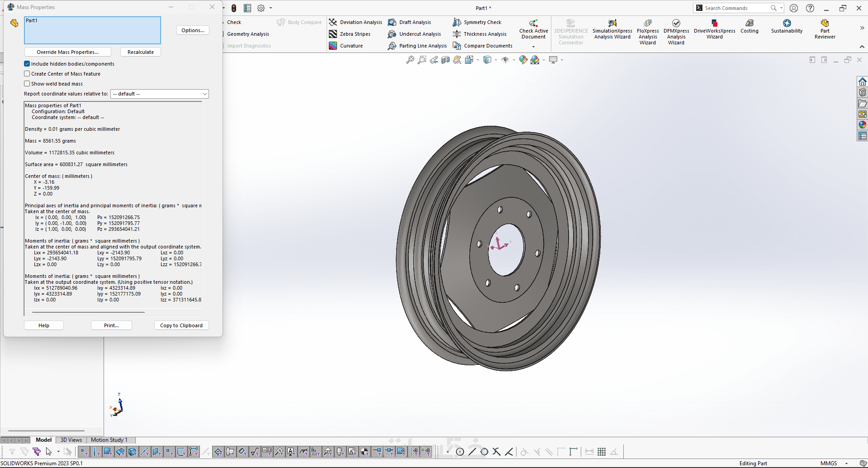Check the Show weld bead mass option

[27, 84]
